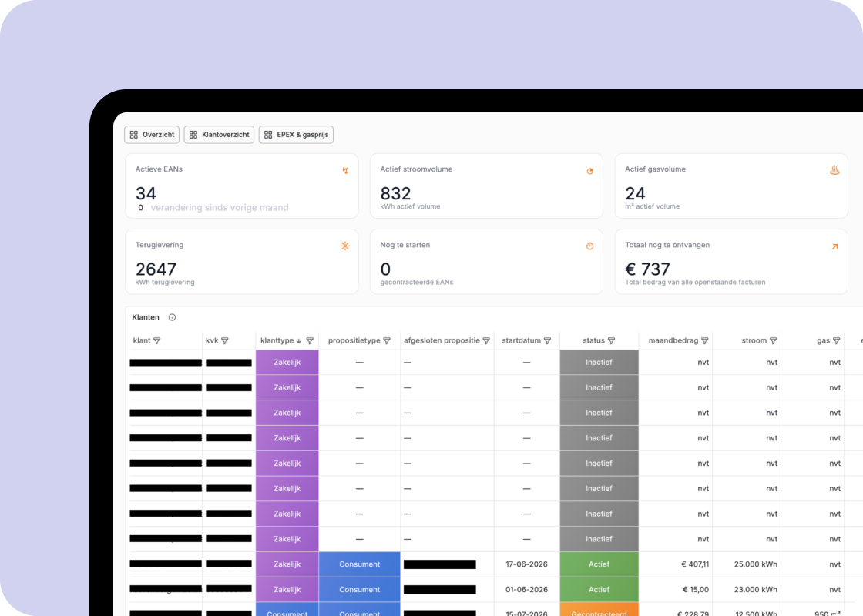Filter the afgesloten propositie column
Viewport: 863px width, 616px height.
pos(486,341)
